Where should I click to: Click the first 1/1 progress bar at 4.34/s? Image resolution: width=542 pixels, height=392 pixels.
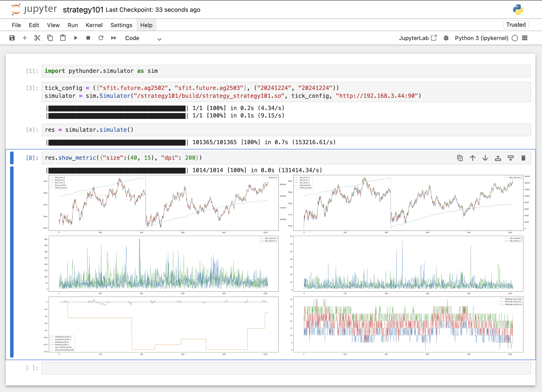click(117, 108)
